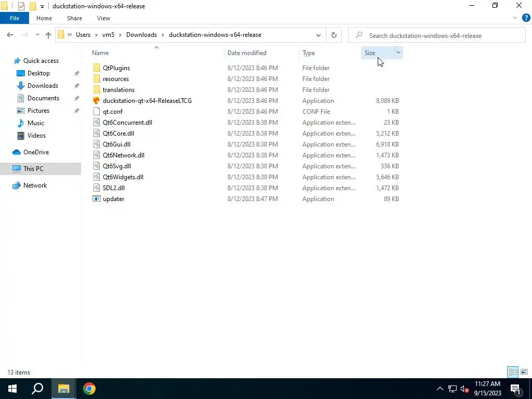Open Customize Quick Access Toolbar dropdown
The height and width of the screenshot is (399, 532).
click(x=42, y=6)
